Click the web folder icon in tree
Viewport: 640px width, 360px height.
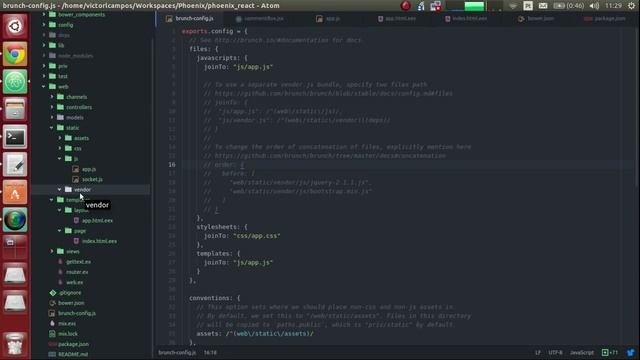click(x=52, y=87)
